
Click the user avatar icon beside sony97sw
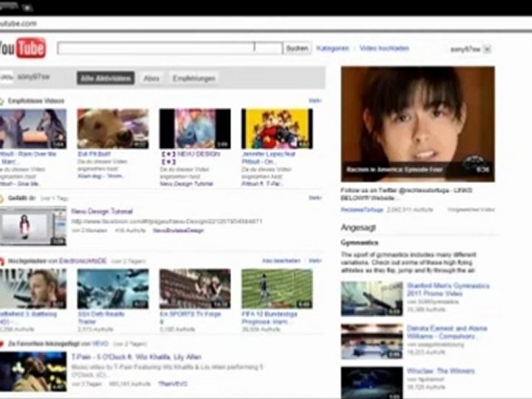[x=7, y=78]
